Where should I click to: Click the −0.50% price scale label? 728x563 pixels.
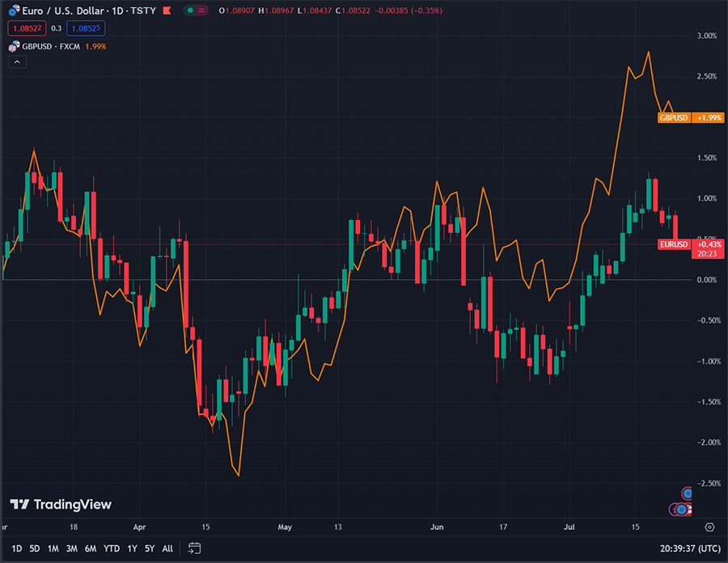(709, 320)
